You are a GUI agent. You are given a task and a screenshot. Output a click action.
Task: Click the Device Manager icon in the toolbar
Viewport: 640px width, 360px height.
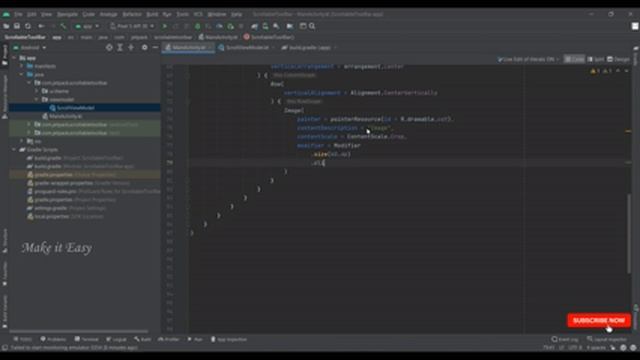click(x=265, y=26)
